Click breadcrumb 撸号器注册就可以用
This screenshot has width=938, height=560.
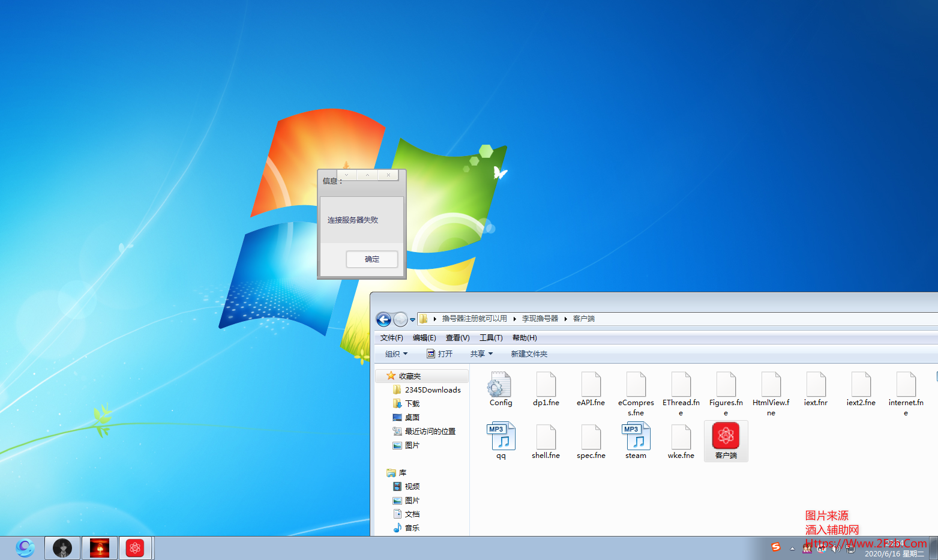coord(474,319)
